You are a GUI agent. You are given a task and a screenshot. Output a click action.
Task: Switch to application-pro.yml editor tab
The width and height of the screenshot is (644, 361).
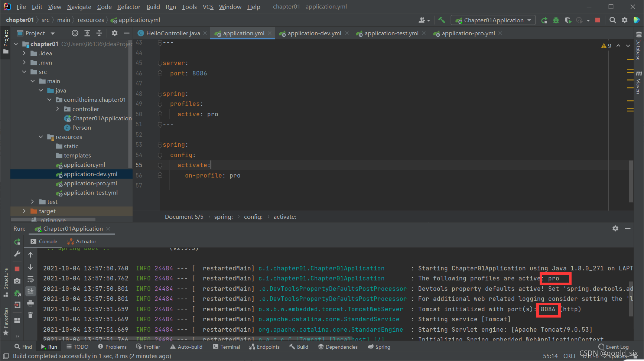(x=468, y=33)
